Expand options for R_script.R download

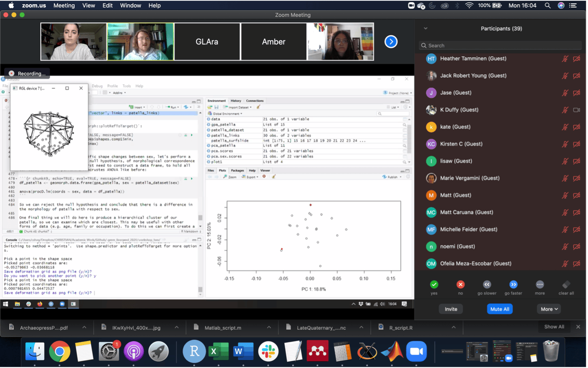454,328
